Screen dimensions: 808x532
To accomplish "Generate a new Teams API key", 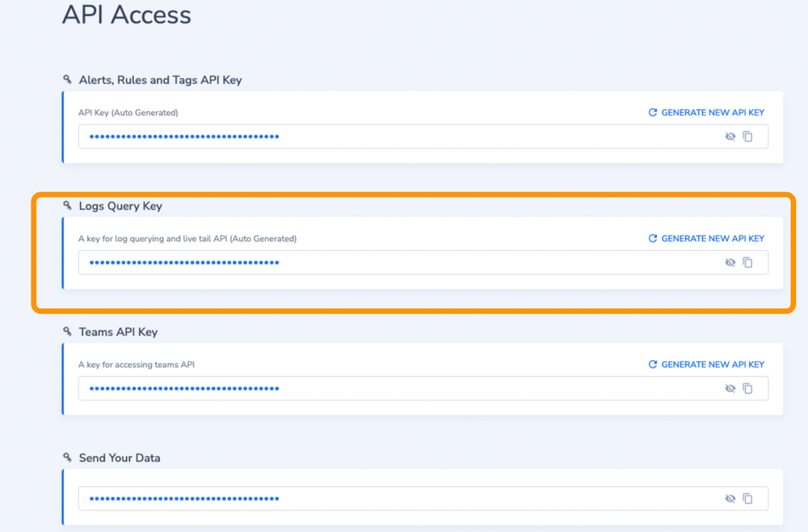I will 711,364.
